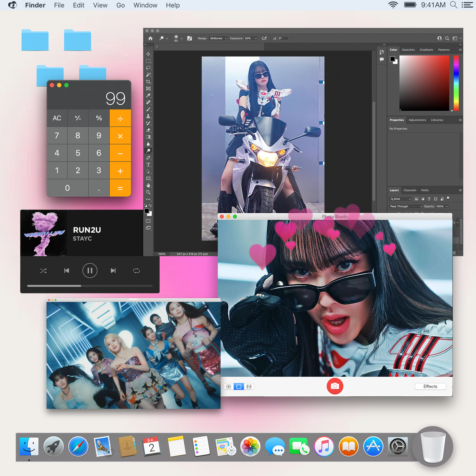Select the Move tool in Photoshop
The height and width of the screenshot is (476, 476).
(x=148, y=54)
